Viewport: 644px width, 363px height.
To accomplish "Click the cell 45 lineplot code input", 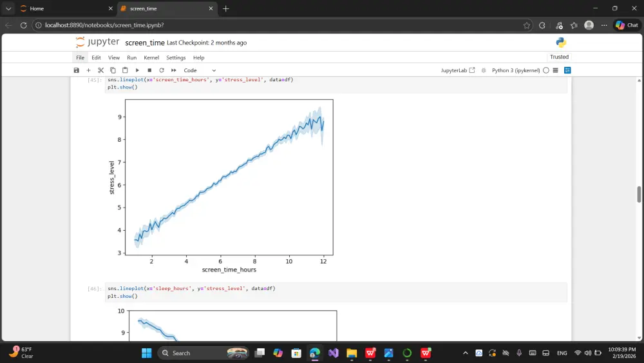I will [x=336, y=83].
